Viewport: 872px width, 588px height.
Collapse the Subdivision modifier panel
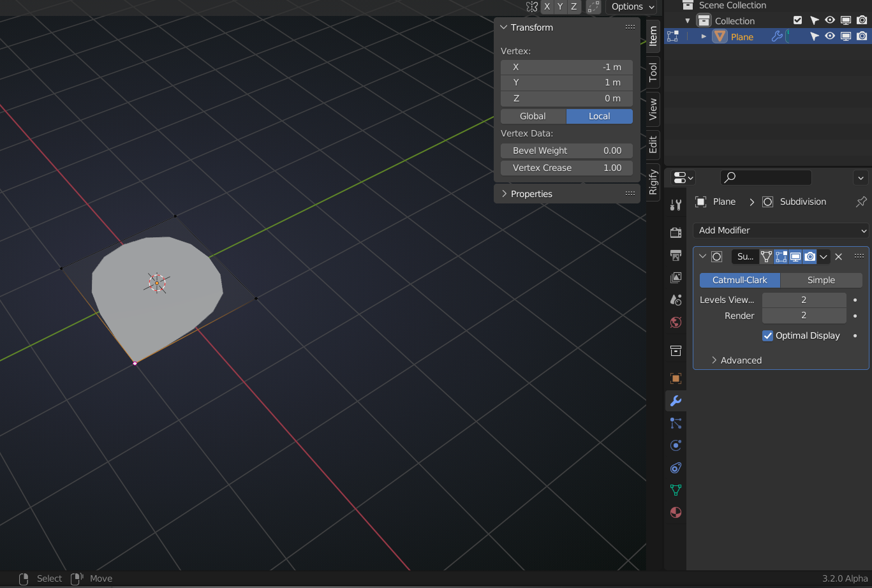tap(703, 256)
